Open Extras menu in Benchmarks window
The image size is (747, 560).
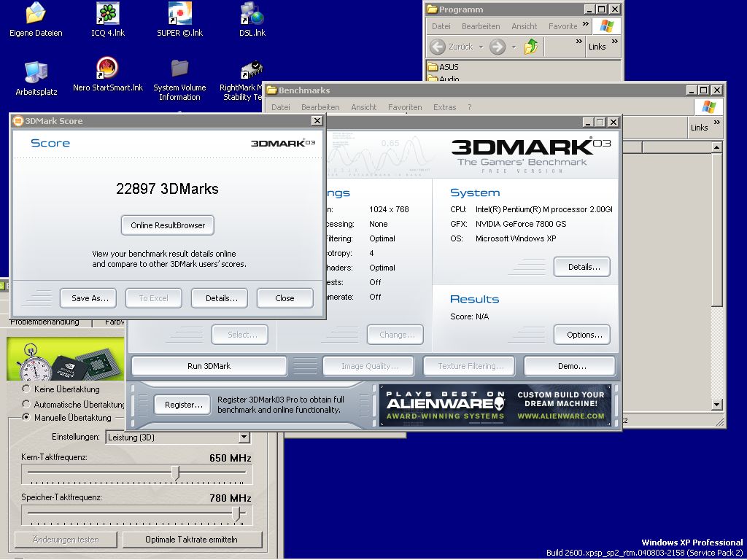point(444,107)
